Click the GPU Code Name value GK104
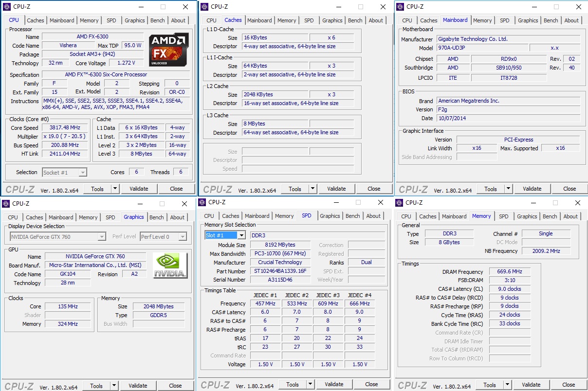 pyautogui.click(x=68, y=274)
